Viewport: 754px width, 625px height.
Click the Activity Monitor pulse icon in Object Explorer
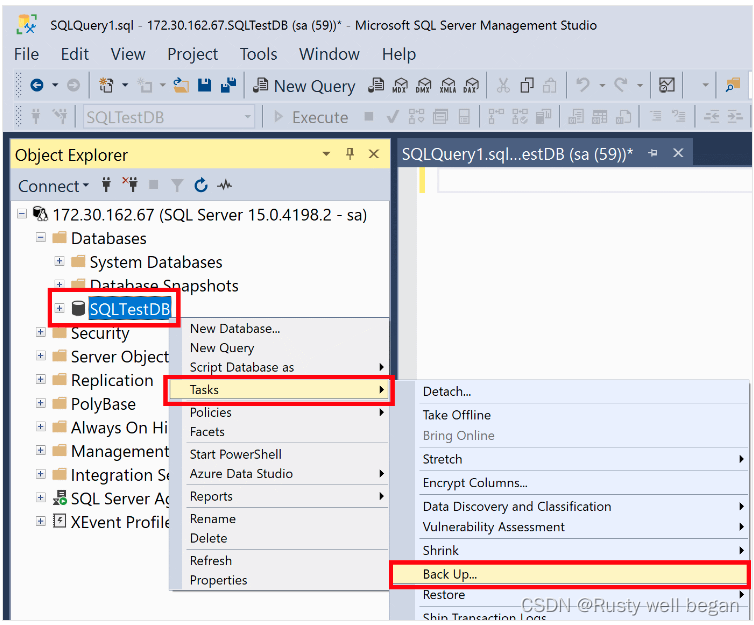tap(225, 185)
